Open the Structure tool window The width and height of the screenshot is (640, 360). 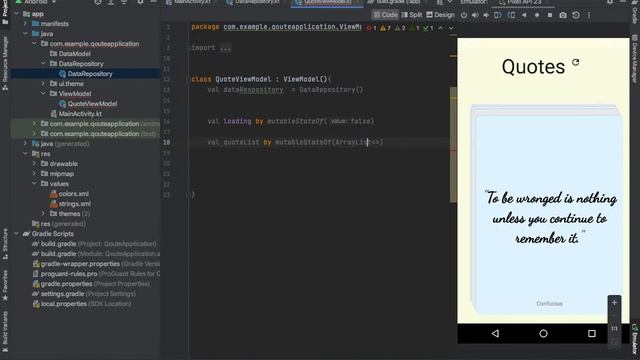tap(5, 244)
